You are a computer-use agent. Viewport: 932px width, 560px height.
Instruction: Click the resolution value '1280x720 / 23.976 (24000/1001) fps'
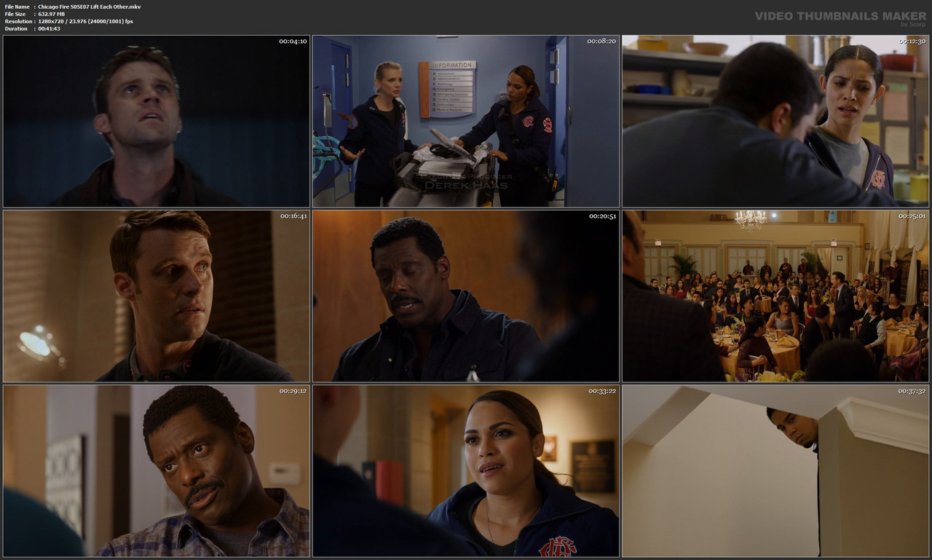click(85, 21)
